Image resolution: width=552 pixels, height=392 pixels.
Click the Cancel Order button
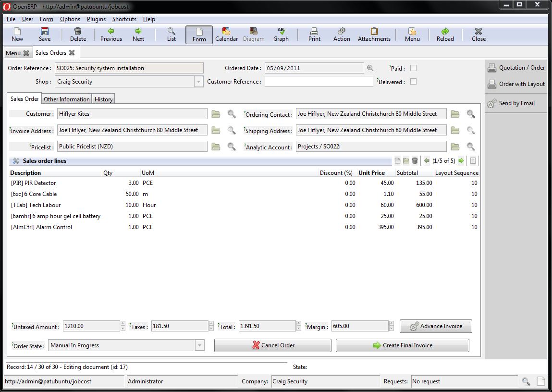(x=272, y=345)
